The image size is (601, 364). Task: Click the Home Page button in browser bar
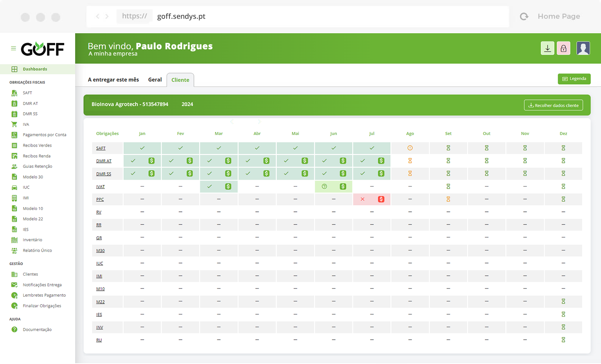pyautogui.click(x=559, y=16)
